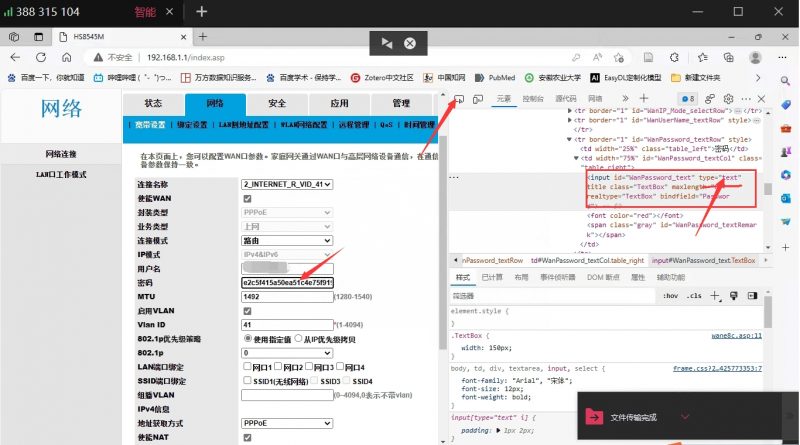Click the 密码 password input field
The image size is (800, 445).
click(x=287, y=282)
